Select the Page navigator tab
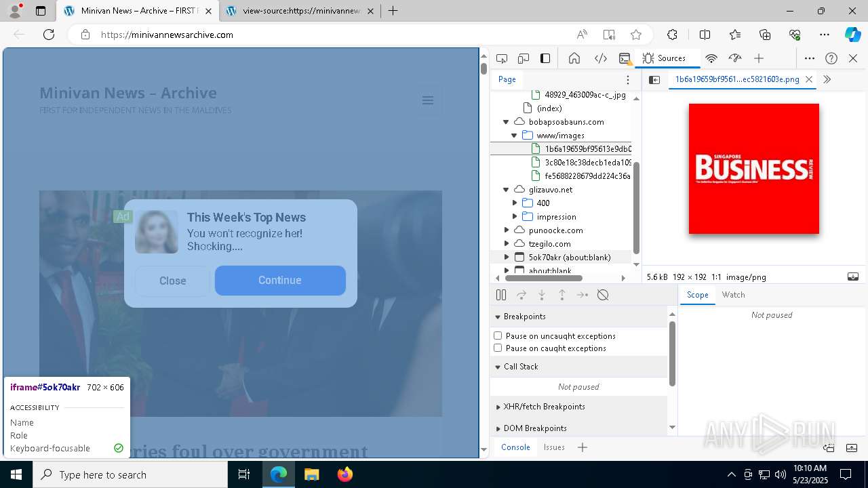This screenshot has width=868, height=488. pyautogui.click(x=507, y=79)
